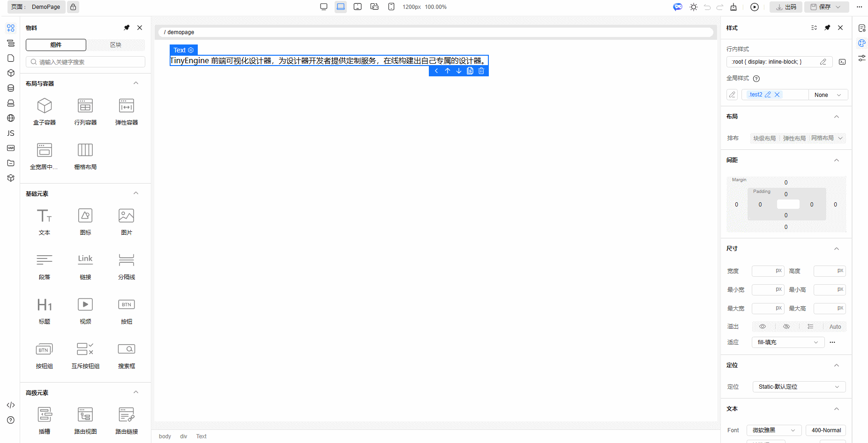
Task: Click the page preview play icon
Action: click(755, 7)
